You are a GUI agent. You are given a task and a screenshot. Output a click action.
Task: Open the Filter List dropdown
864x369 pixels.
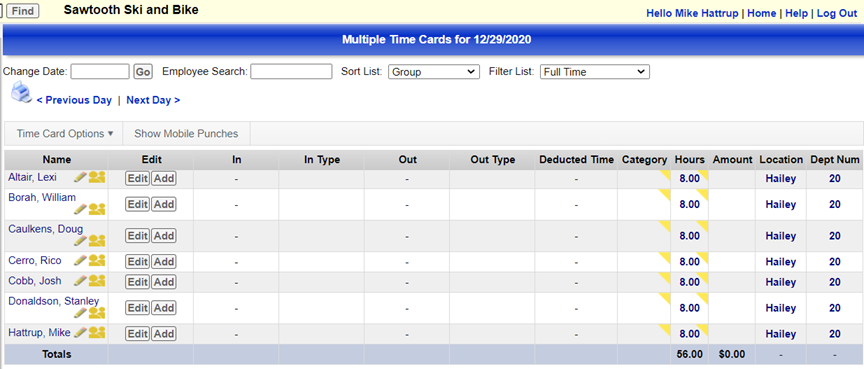click(x=595, y=72)
